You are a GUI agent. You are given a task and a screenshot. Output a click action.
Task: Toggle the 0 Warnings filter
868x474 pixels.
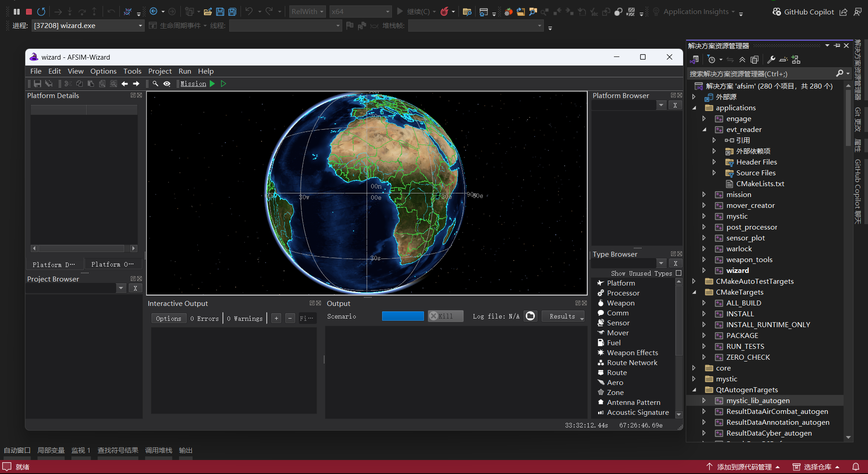[x=245, y=319]
